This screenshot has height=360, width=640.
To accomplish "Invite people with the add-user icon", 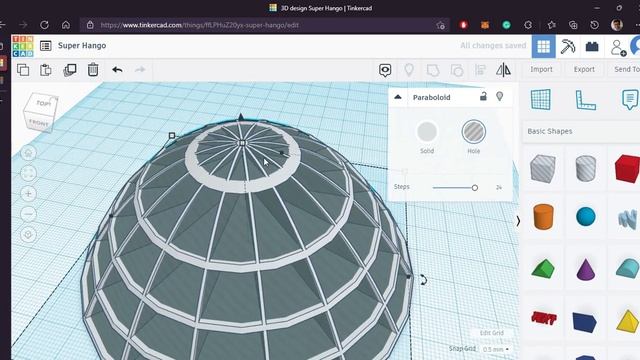I will click(x=618, y=47).
